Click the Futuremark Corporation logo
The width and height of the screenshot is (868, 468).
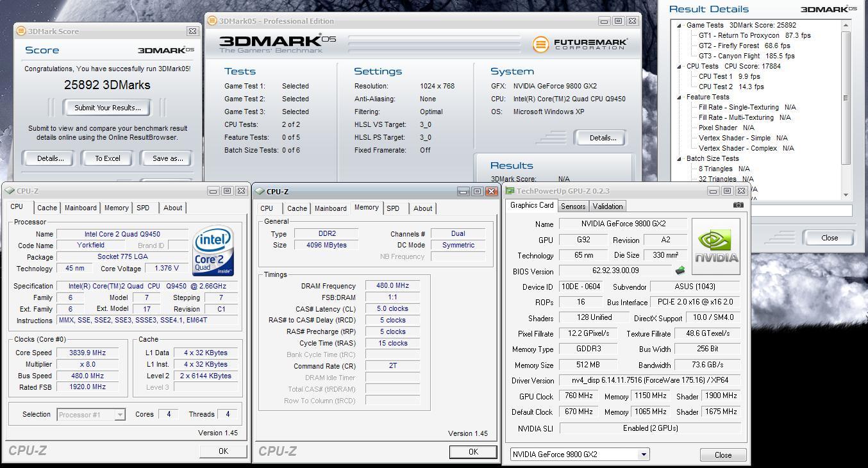click(x=580, y=44)
